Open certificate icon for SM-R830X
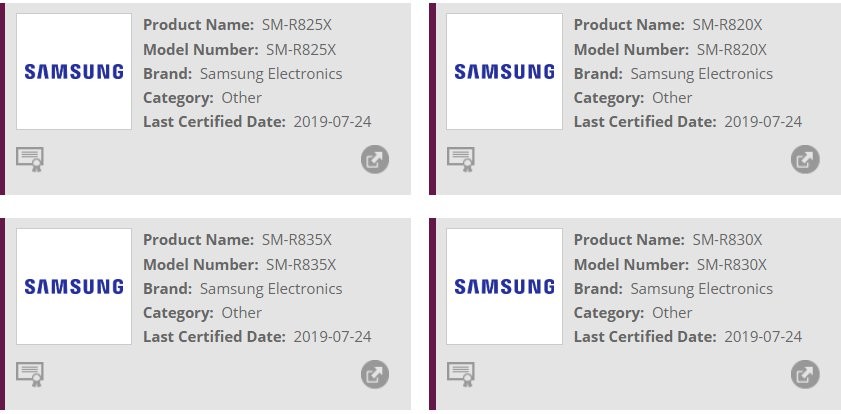The height and width of the screenshot is (414, 841). tap(461, 374)
